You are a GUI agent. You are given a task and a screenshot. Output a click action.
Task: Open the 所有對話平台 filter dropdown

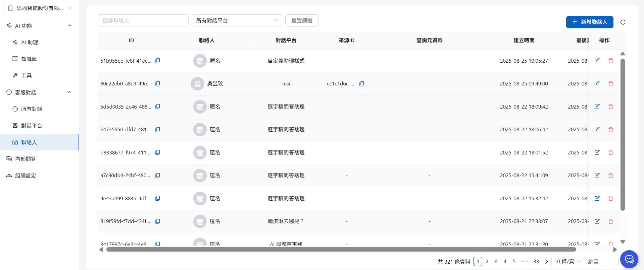point(237,20)
